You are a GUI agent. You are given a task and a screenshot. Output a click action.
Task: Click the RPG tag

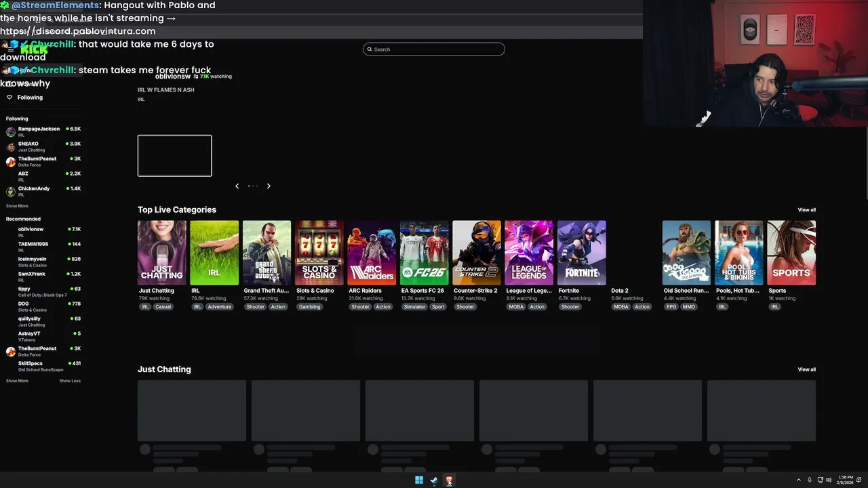[x=671, y=307]
